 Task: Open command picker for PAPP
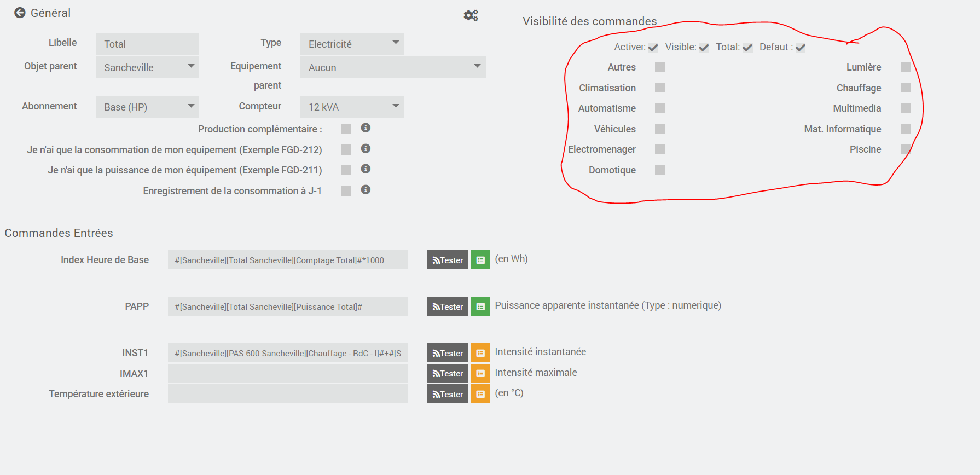480,306
